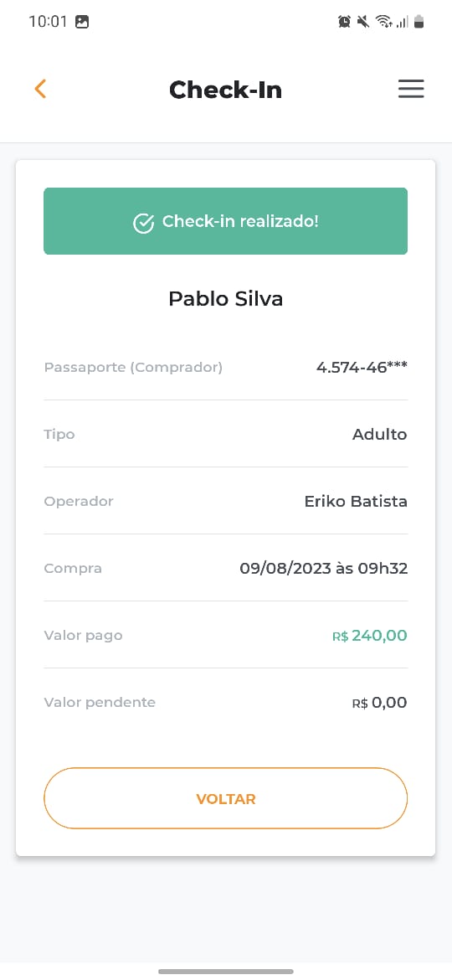This screenshot has width=452, height=980.
Task: Tap the Check-in realizado banner
Action: [x=225, y=221]
